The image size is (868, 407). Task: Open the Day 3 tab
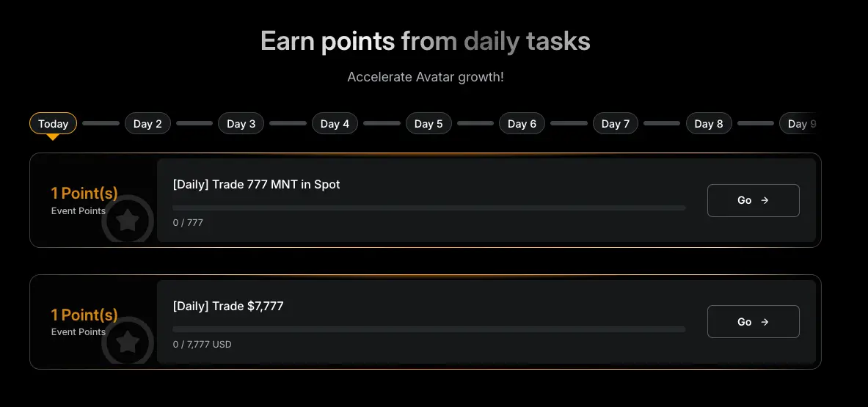click(x=241, y=124)
